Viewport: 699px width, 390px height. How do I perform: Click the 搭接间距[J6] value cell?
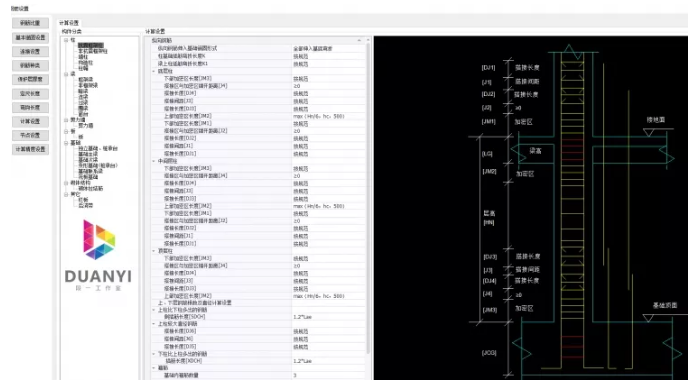click(328, 339)
